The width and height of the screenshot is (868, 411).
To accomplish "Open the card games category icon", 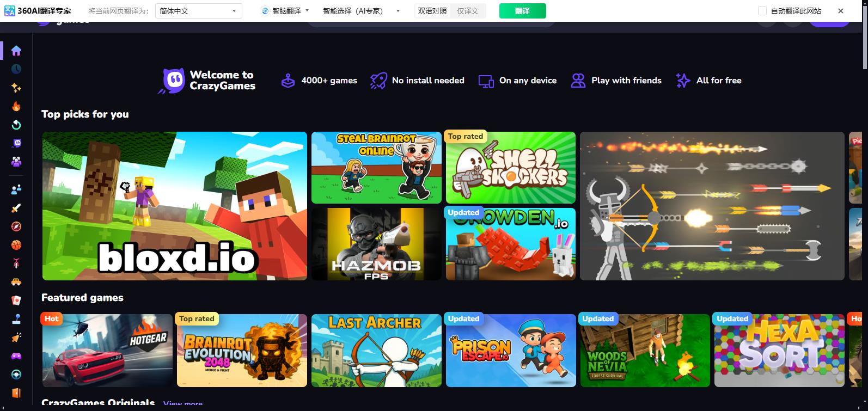I will click(16, 300).
